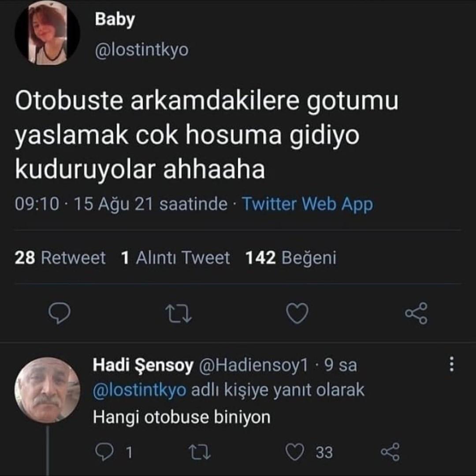Open the @lostintkyo handle under Baby
This screenshot has width=476, height=476.
(x=141, y=50)
